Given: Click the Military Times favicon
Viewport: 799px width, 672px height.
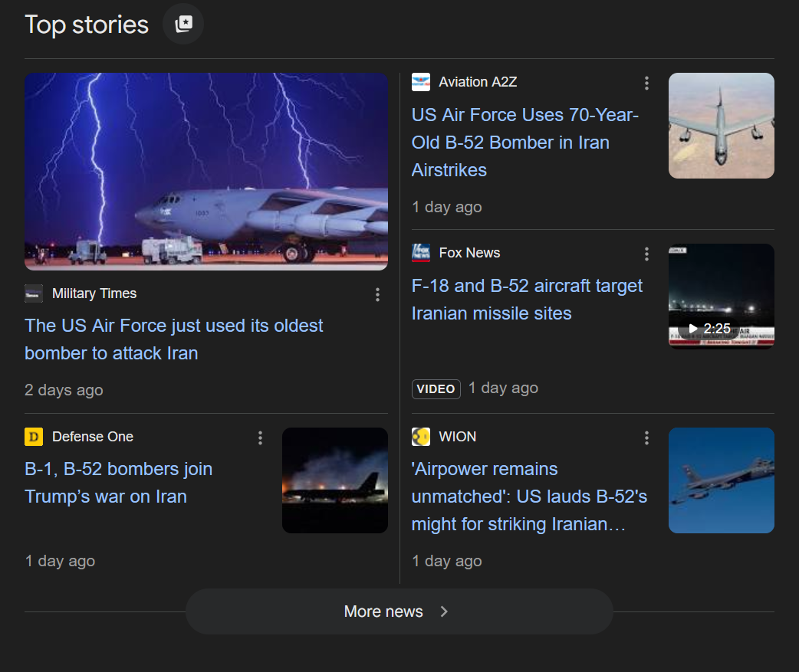Looking at the screenshot, I should 34,293.
